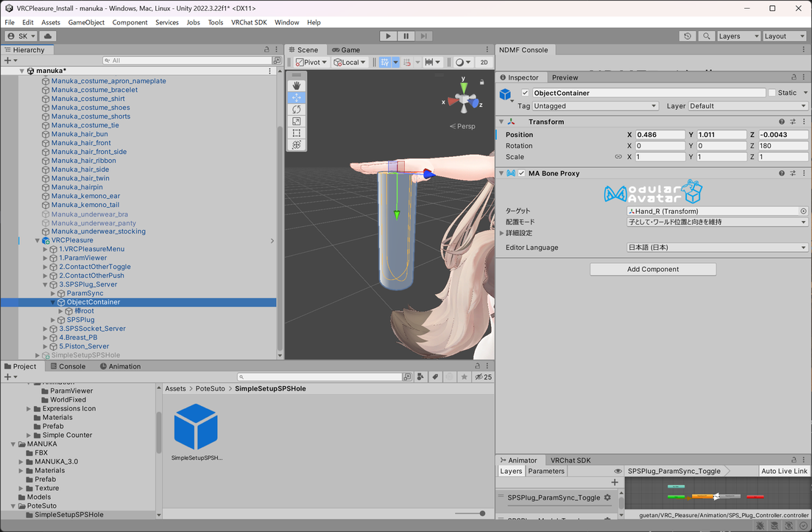Open Local handle rotation dropdown
The width and height of the screenshot is (812, 532).
pyautogui.click(x=350, y=62)
